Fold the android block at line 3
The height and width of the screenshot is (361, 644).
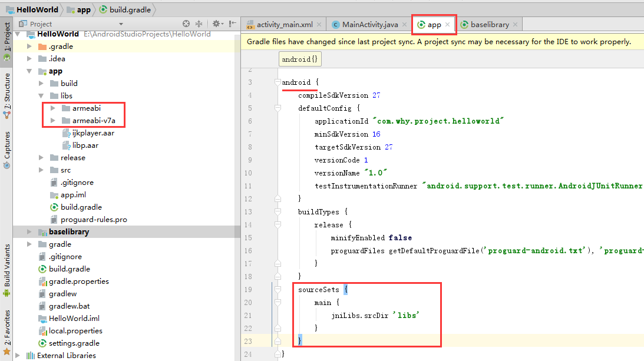(278, 82)
